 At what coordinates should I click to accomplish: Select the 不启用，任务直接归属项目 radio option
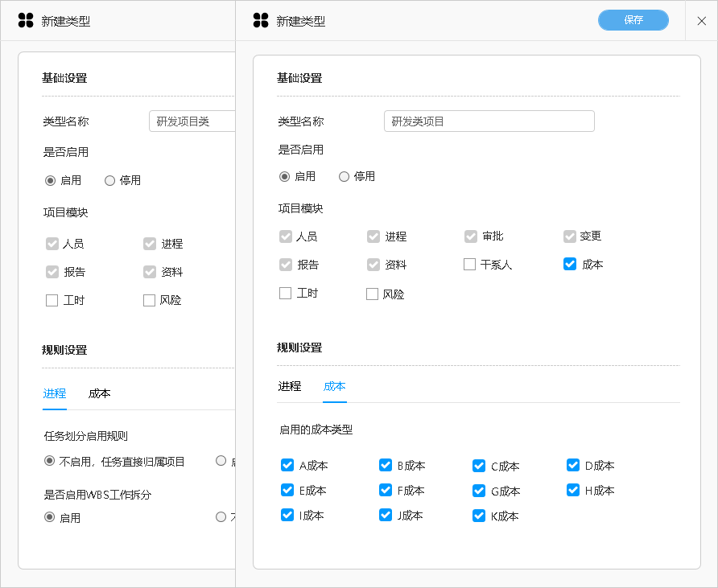(x=50, y=462)
